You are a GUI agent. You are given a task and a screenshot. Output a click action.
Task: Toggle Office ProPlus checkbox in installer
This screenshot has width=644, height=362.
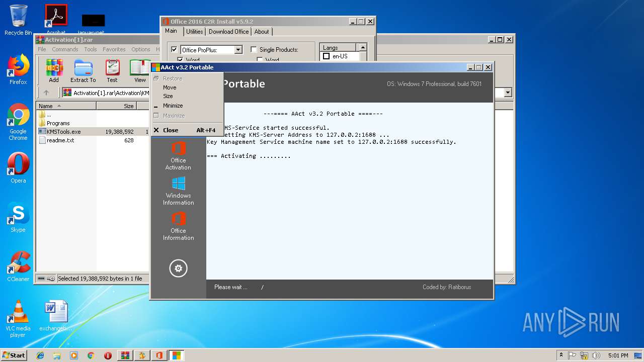click(174, 50)
